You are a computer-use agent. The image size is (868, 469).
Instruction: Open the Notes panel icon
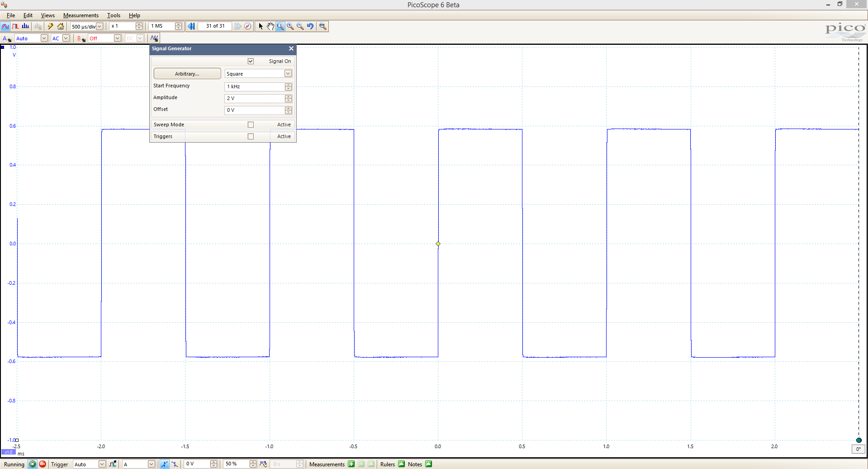[428, 464]
